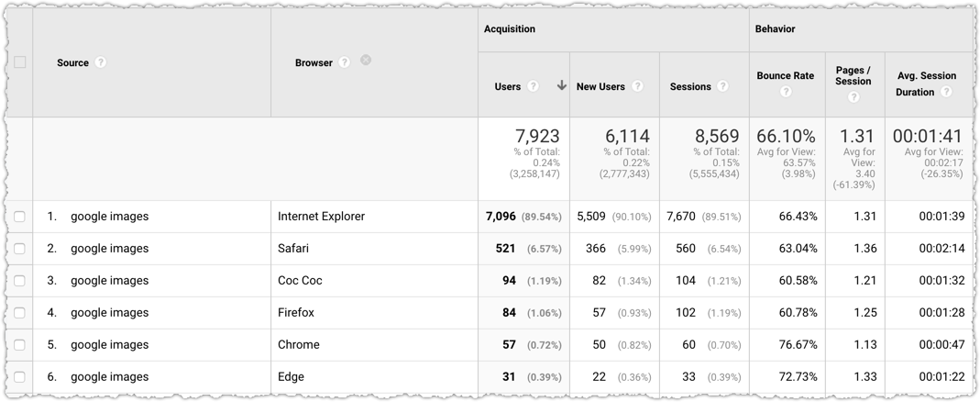The height and width of the screenshot is (402, 980).
Task: Click overall session duration 00:01:41
Action: 928,136
